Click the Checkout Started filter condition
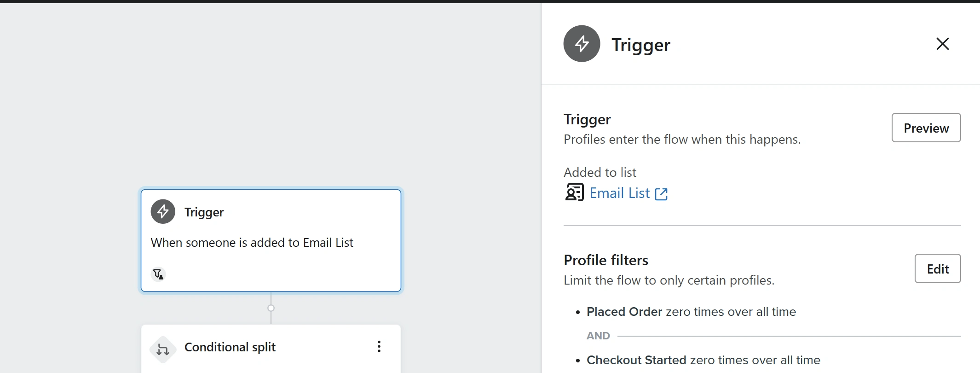This screenshot has width=980, height=373. 703,360
